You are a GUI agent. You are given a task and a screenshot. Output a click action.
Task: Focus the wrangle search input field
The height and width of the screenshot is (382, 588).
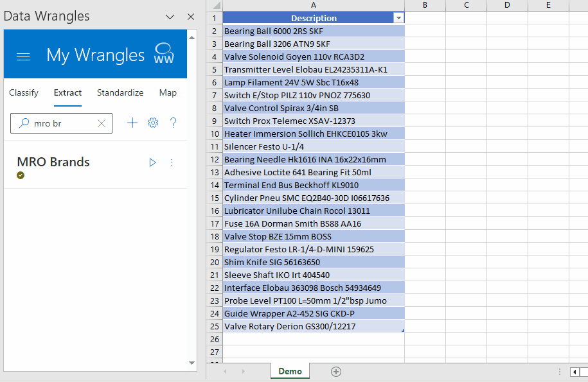(62, 123)
